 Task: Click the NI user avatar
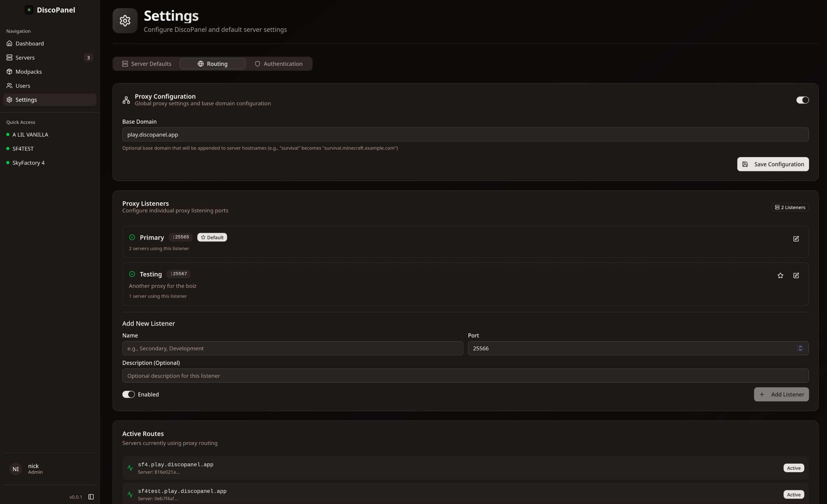(15, 469)
